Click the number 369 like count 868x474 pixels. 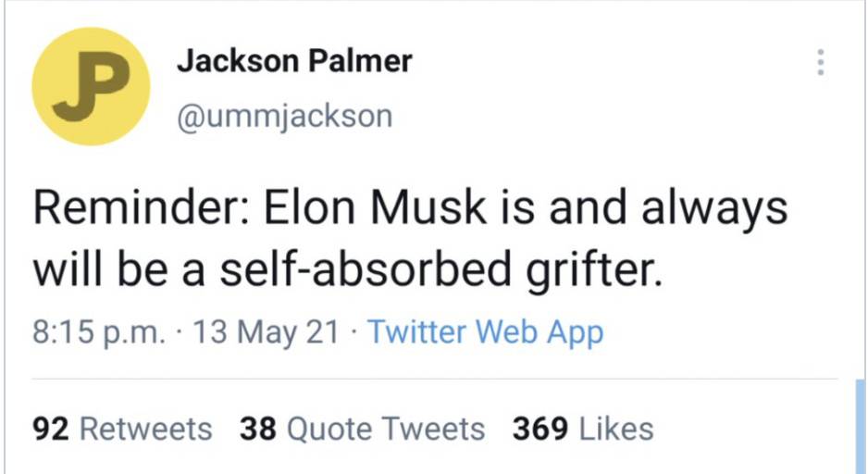(540, 429)
